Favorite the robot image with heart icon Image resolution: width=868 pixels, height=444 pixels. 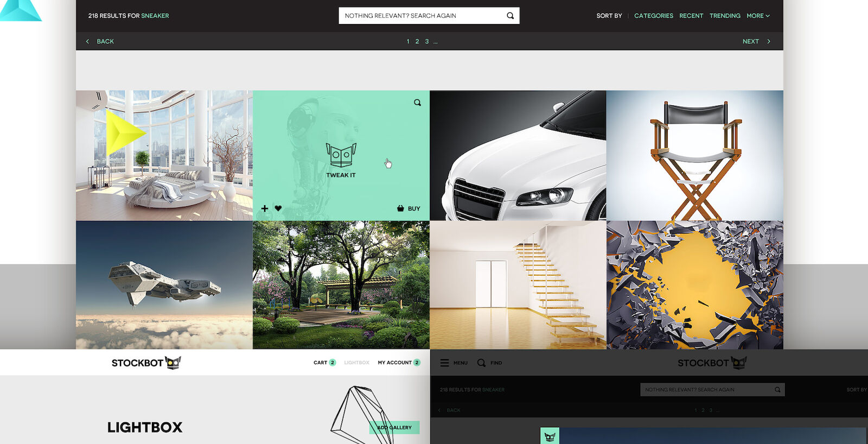pyautogui.click(x=278, y=208)
